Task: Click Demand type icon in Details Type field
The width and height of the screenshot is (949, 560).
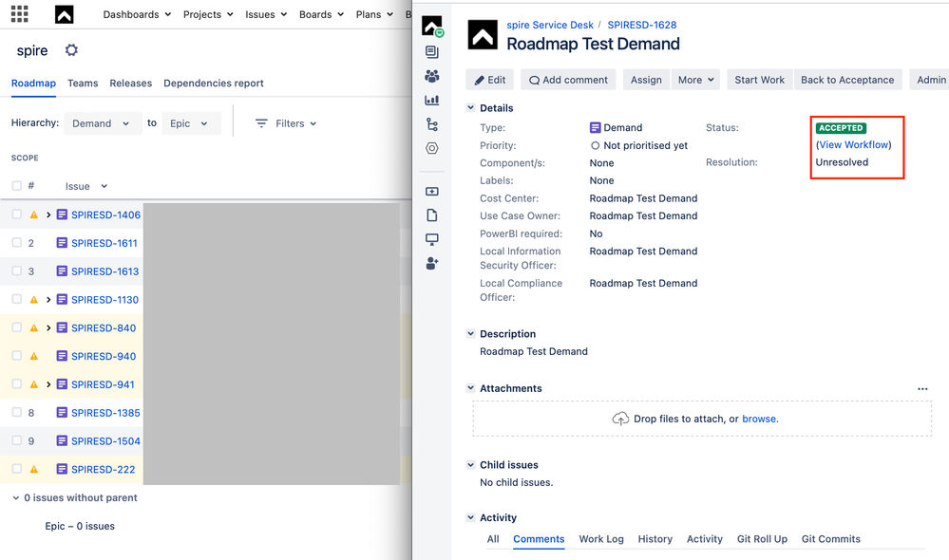Action: tap(595, 127)
